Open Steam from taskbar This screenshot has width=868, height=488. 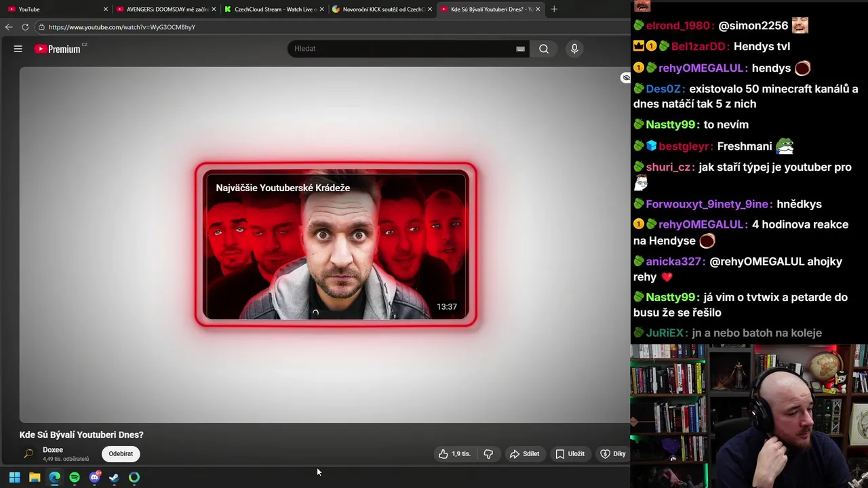click(x=114, y=478)
